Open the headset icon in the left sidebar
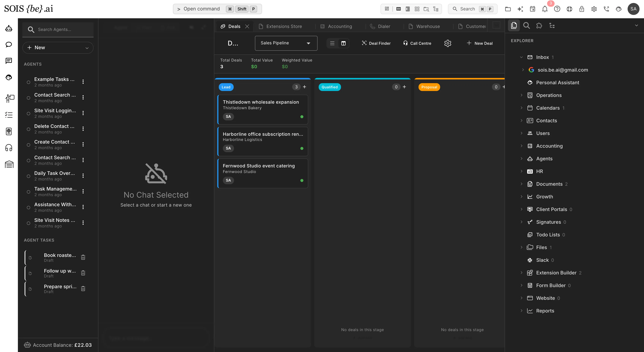The image size is (644, 352). pos(9,148)
